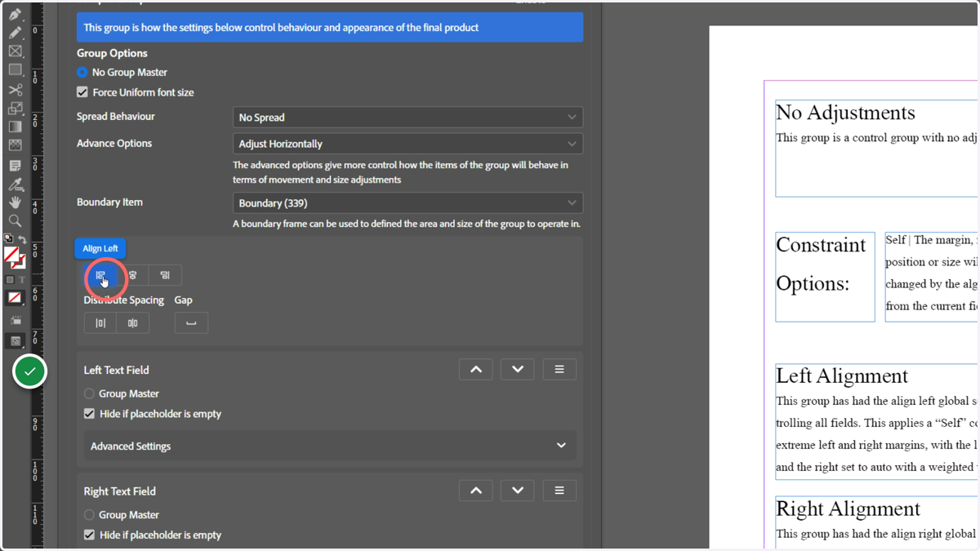Select the Hand tool

point(15,202)
